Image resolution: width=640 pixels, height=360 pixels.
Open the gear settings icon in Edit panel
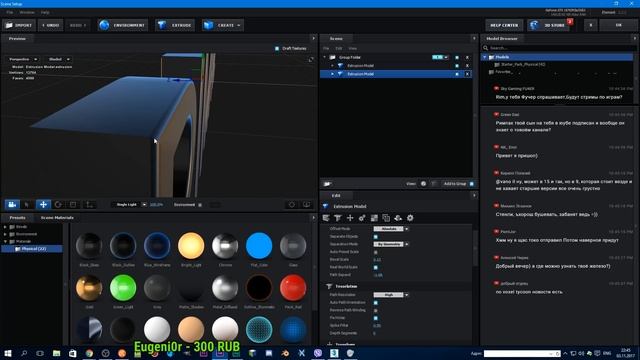410,218
